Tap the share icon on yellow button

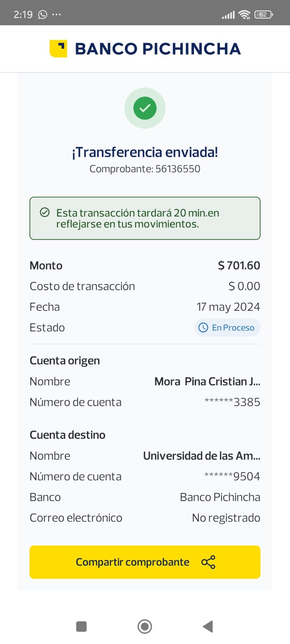(x=208, y=562)
